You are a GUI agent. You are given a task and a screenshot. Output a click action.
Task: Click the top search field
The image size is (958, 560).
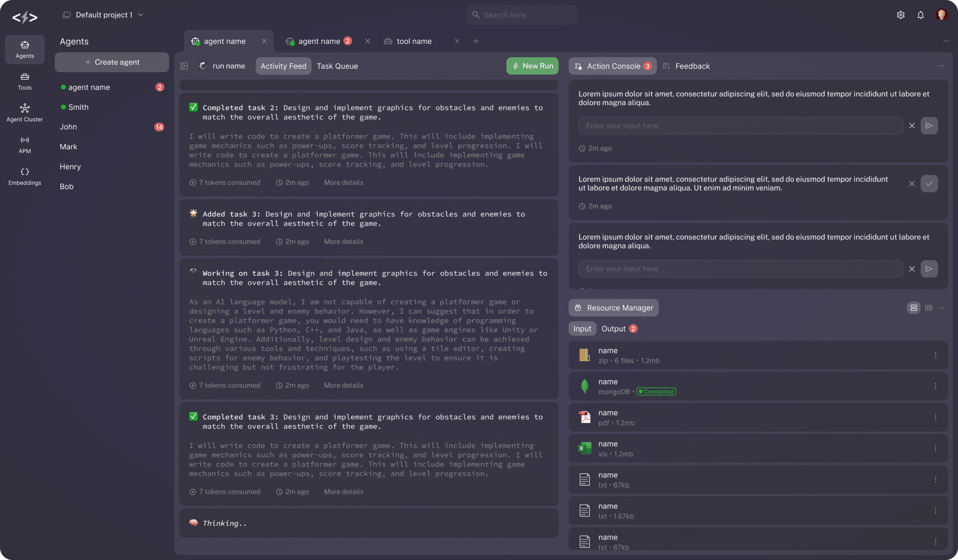(522, 15)
